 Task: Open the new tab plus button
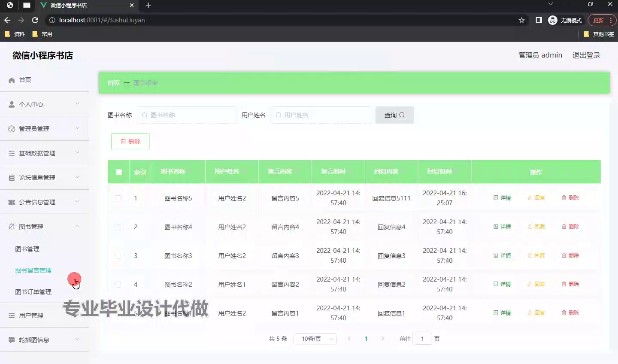(148, 5)
